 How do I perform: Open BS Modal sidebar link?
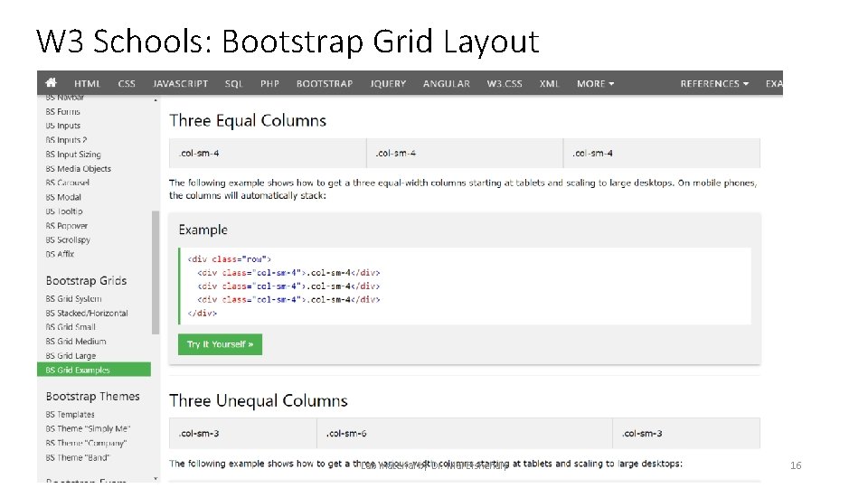(x=63, y=197)
